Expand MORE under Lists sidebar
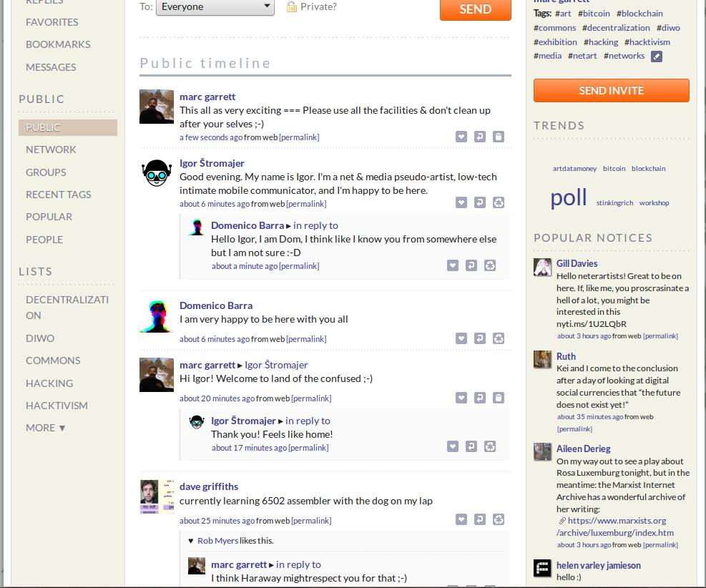The image size is (706, 588). click(46, 428)
